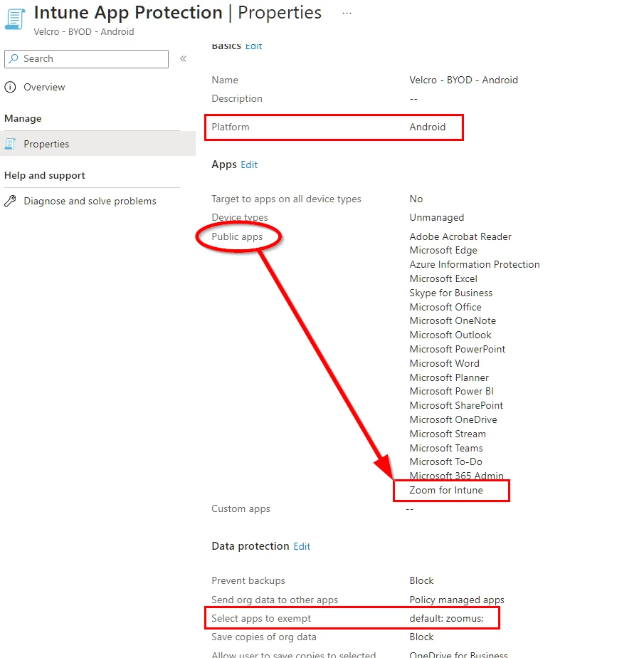Screen dimensions: 644x658
Task: Click Microsoft Outlook entry
Action: (450, 335)
